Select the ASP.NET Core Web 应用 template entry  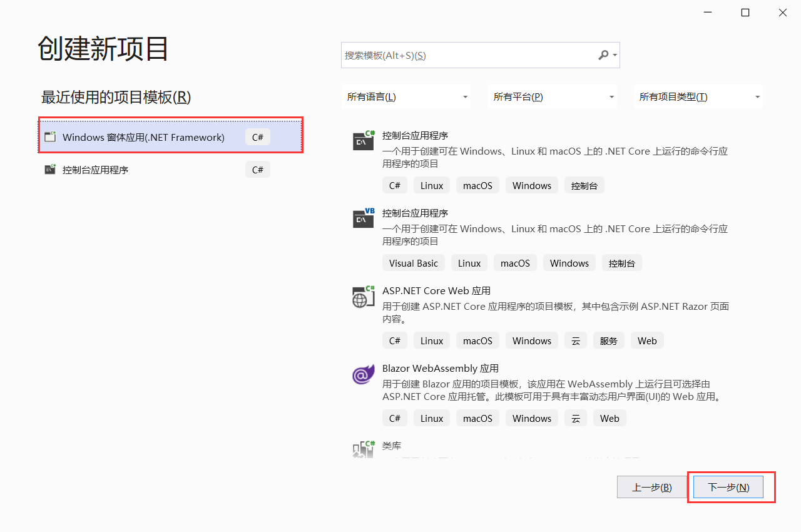tap(436, 290)
